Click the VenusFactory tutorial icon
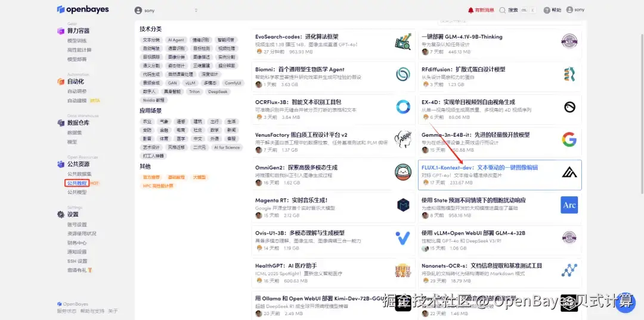This screenshot has height=320, width=644. pos(403,140)
